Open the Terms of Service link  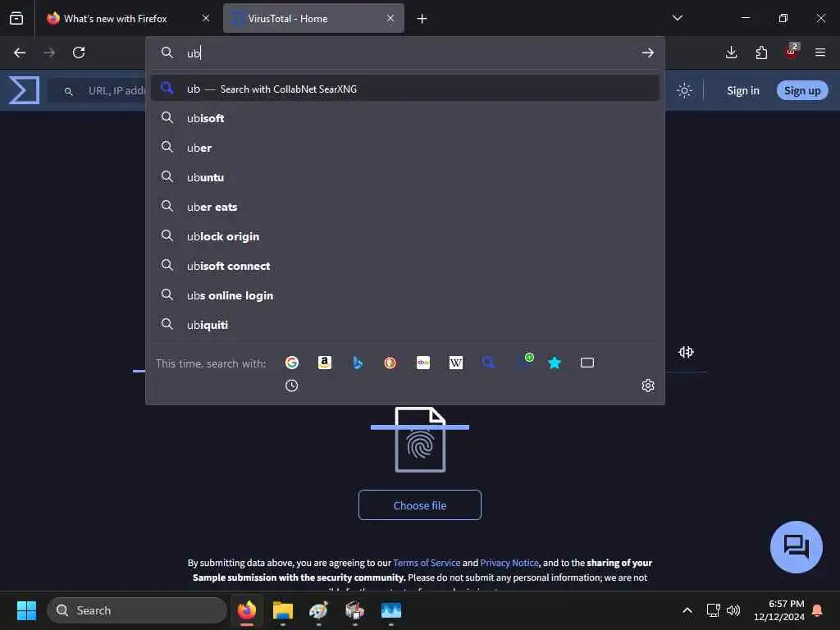427,563
